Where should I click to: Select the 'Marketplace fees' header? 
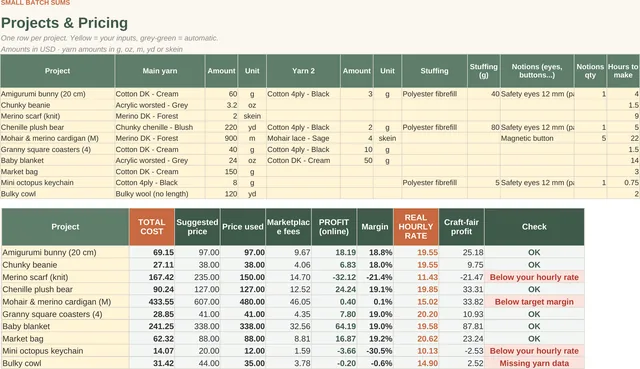289,227
